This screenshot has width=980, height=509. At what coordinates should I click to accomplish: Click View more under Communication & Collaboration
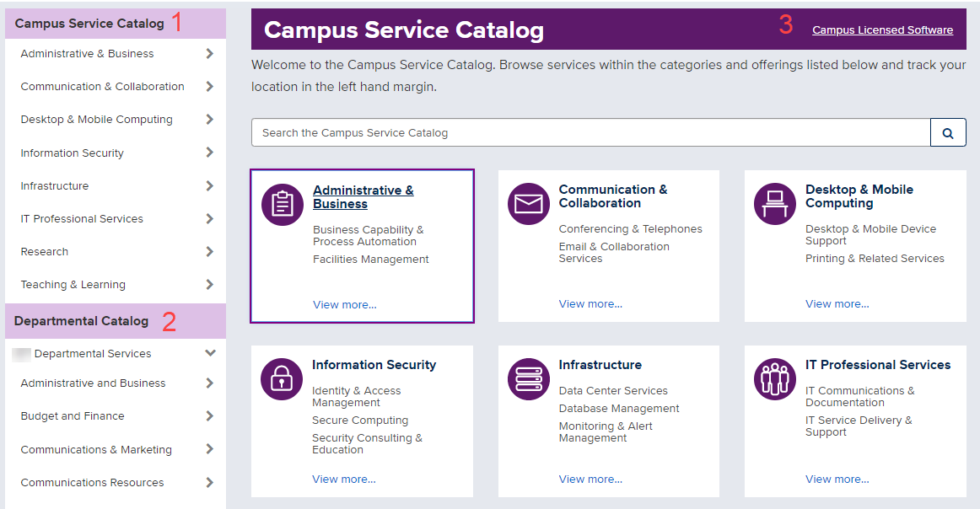click(590, 303)
